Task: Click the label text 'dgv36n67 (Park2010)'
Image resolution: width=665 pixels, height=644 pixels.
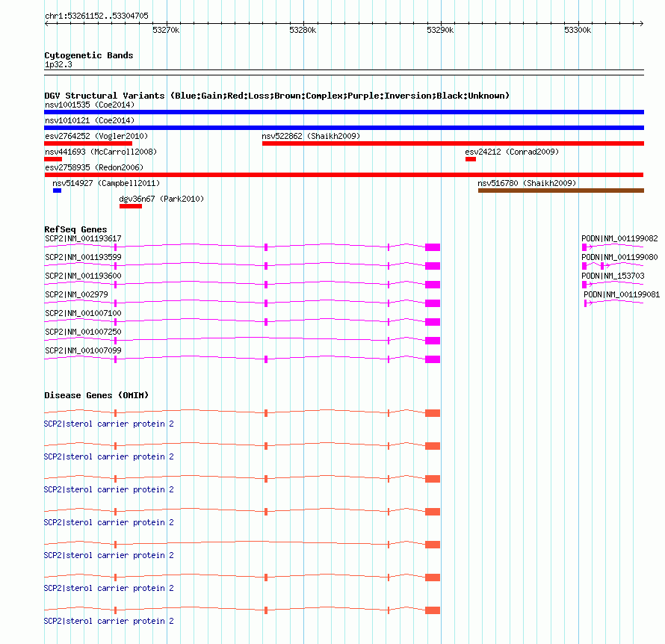Action: [x=161, y=199]
